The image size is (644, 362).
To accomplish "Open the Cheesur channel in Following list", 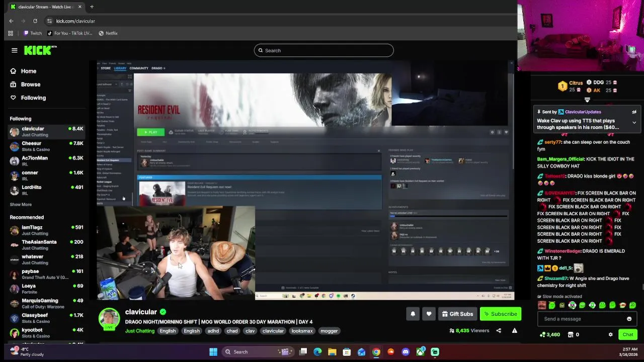I will (x=46, y=146).
